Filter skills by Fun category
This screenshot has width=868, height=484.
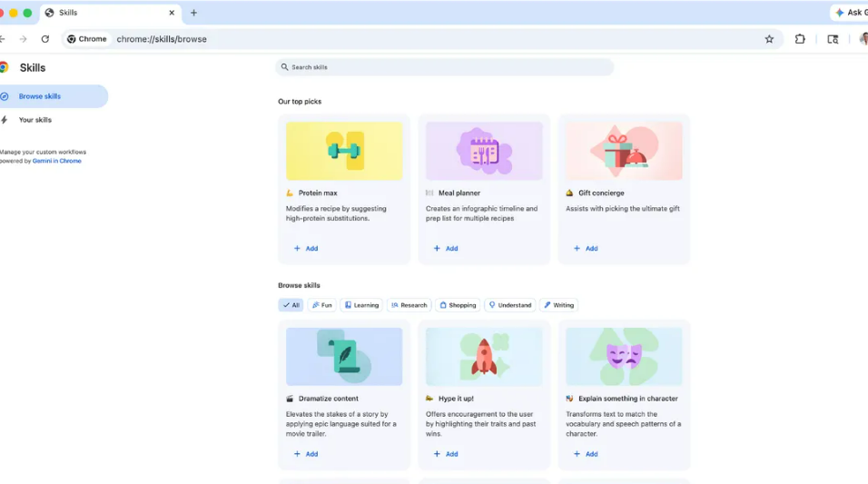[322, 305]
